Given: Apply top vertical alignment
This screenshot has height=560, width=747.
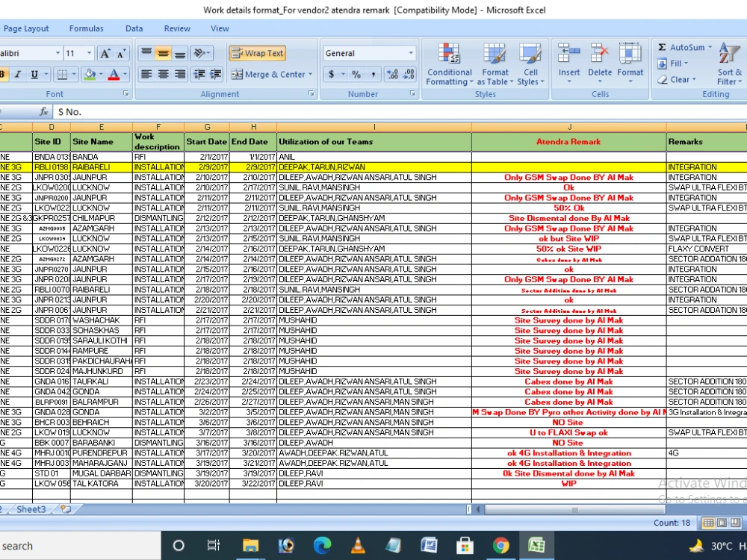Looking at the screenshot, I should click(146, 53).
